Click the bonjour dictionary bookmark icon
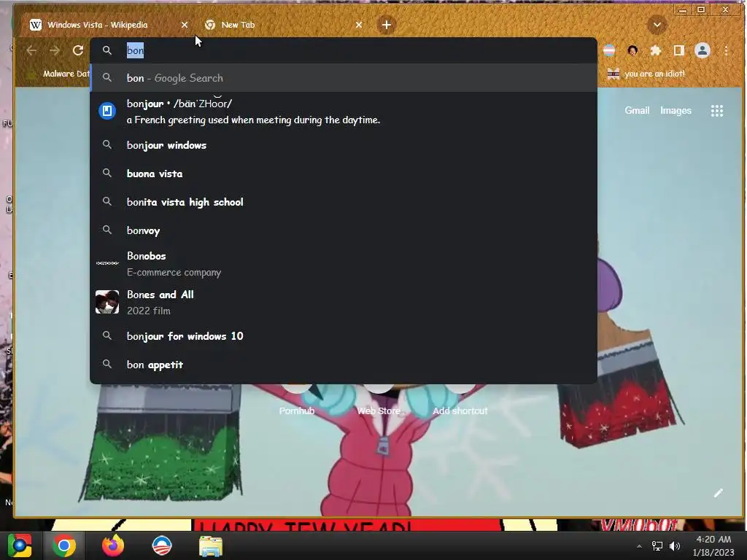The width and height of the screenshot is (747, 560). click(107, 111)
